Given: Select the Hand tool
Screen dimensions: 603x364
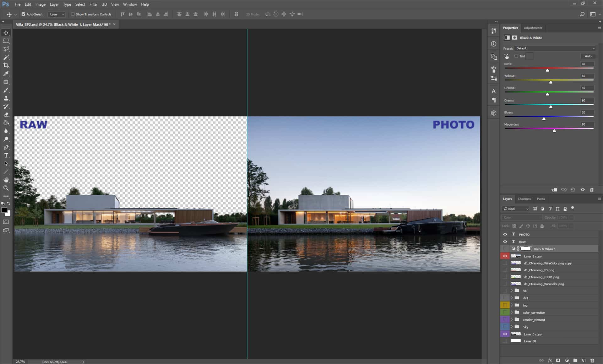Looking at the screenshot, I should pos(6,180).
